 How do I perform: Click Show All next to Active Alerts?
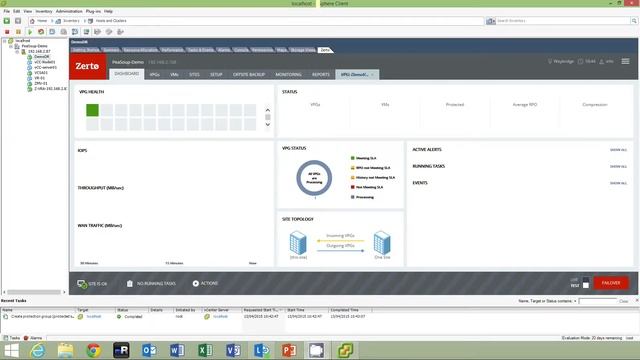pos(618,150)
